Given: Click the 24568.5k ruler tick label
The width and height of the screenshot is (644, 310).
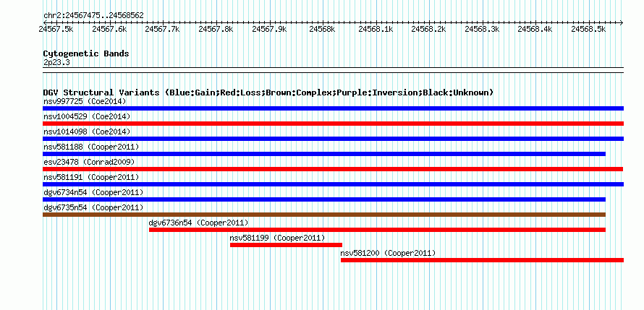Looking at the screenshot, I should pyautogui.click(x=589, y=29).
